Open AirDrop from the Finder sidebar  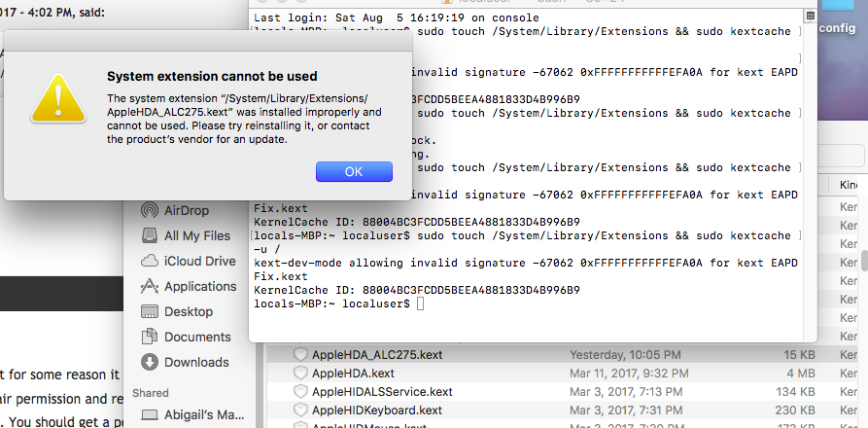(x=187, y=210)
